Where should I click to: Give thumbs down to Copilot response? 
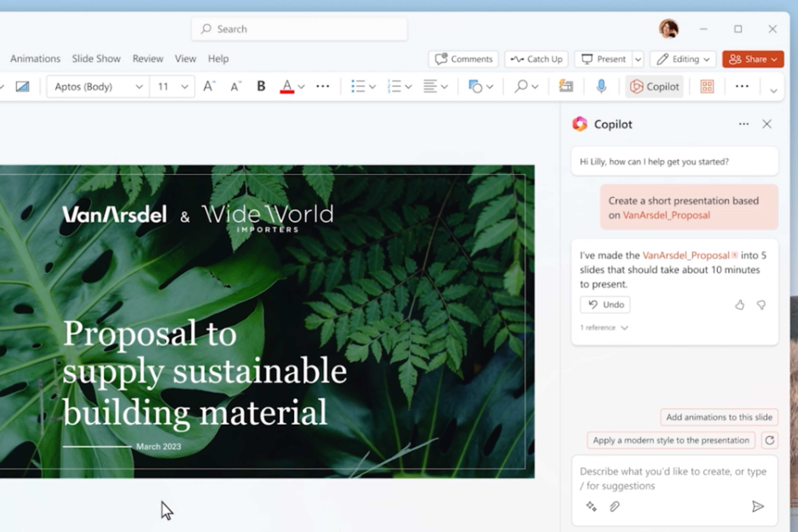761,305
